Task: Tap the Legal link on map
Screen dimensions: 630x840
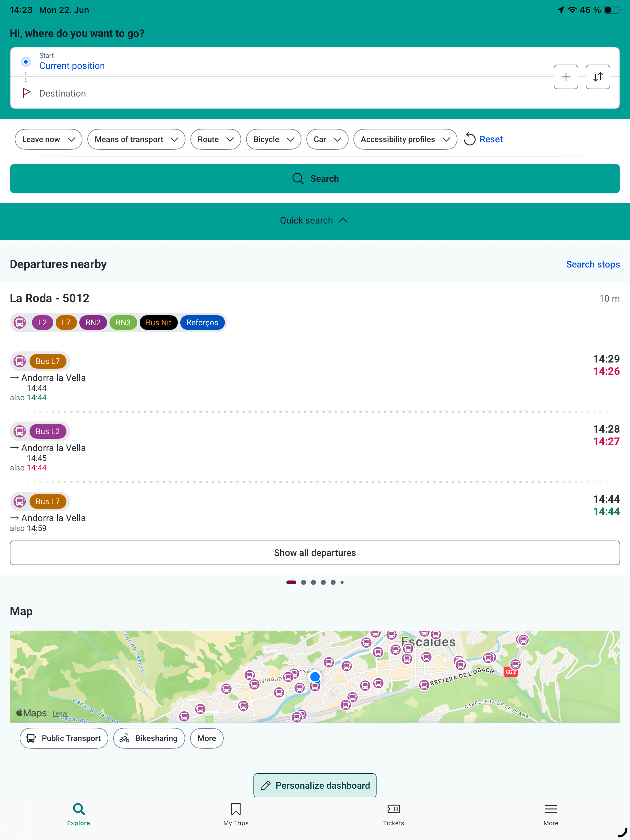Action: point(60,714)
